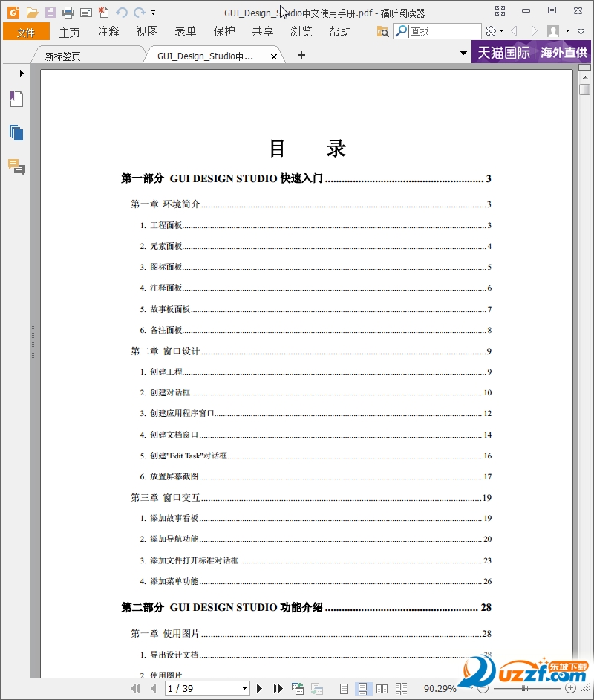Viewport: 594px width, 700px height.
Task: Click the zoom slider handle
Action: 523,688
